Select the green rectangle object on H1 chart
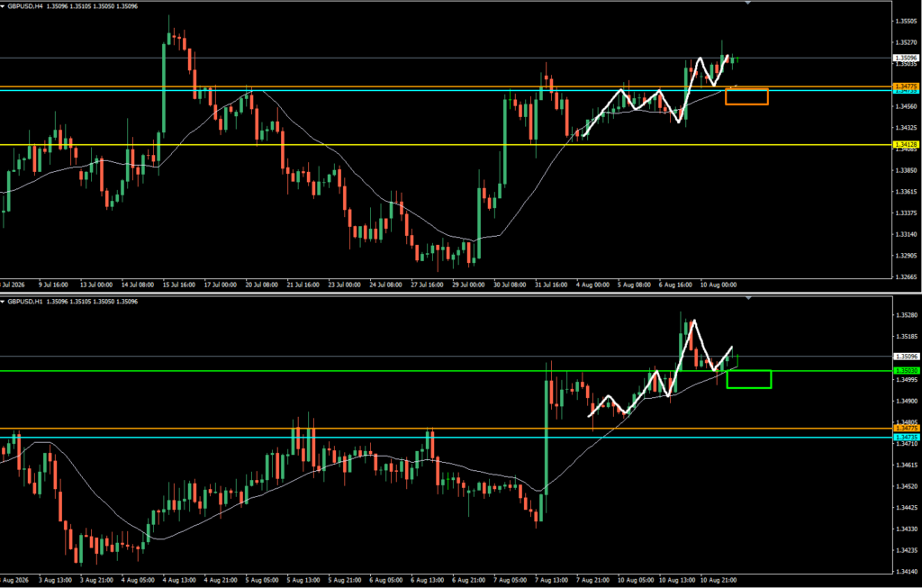922x588 pixels. [x=749, y=379]
